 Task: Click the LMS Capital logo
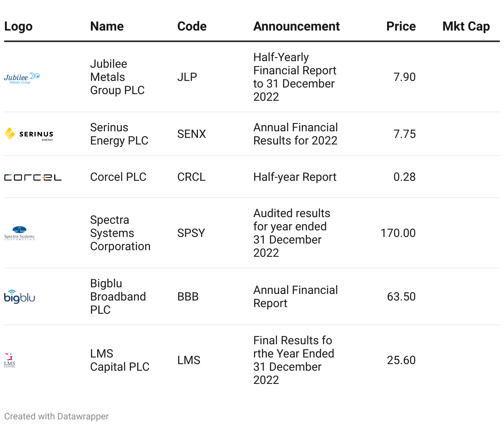tap(10, 360)
